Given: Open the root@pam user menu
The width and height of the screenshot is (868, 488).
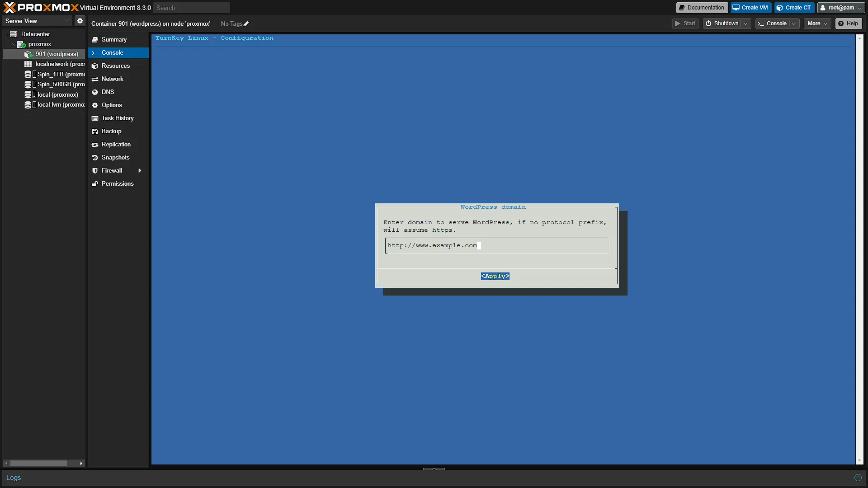Looking at the screenshot, I should pos(841,8).
